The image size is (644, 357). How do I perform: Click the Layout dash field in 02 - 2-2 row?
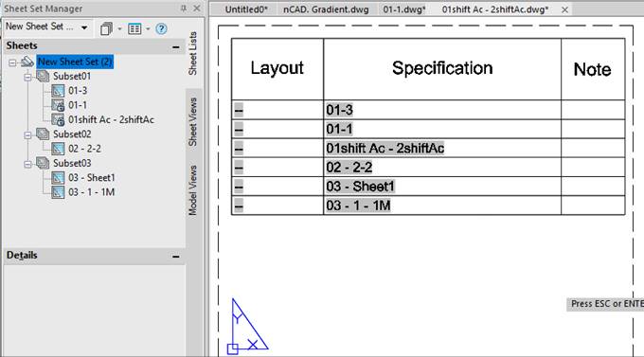[x=239, y=168]
